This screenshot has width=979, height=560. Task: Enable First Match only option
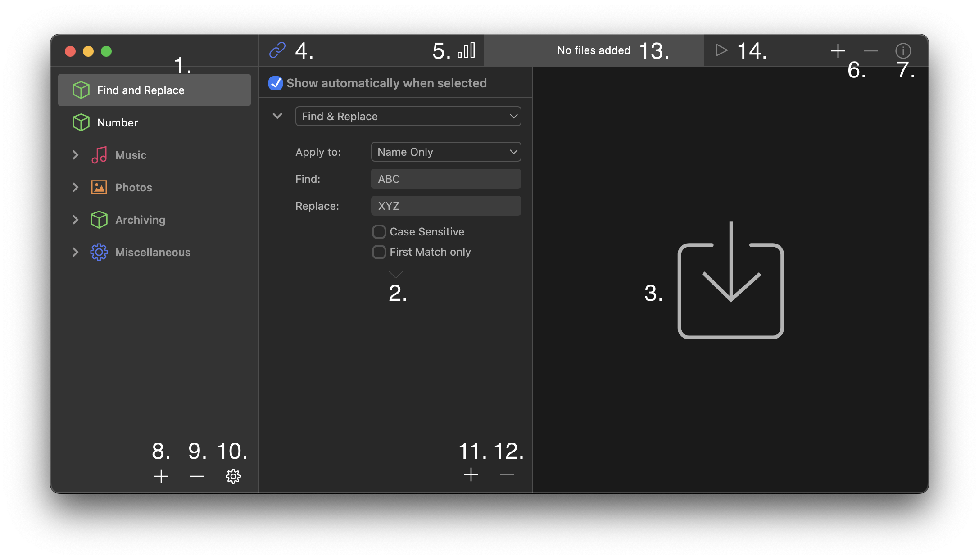[x=379, y=252]
